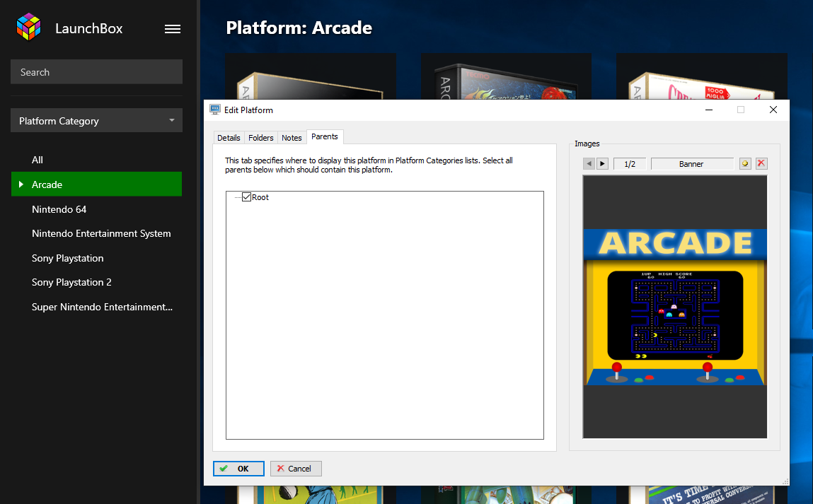This screenshot has height=504, width=813.
Task: Delete the image with the red X icon
Action: click(761, 164)
